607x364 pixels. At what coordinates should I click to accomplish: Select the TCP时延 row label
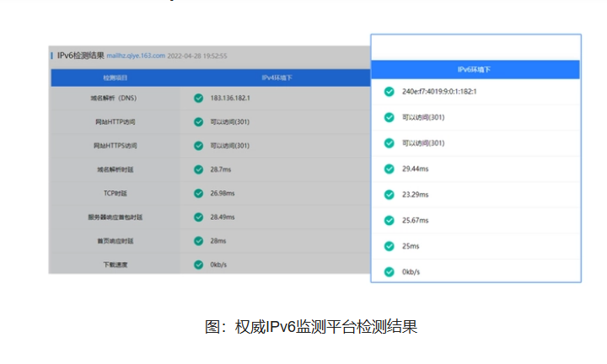pos(115,194)
